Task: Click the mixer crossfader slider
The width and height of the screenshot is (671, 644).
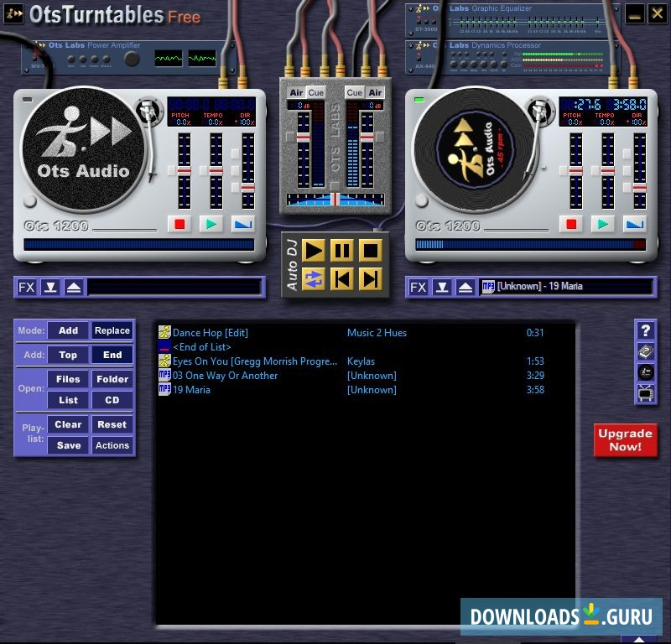Action: tap(335, 200)
